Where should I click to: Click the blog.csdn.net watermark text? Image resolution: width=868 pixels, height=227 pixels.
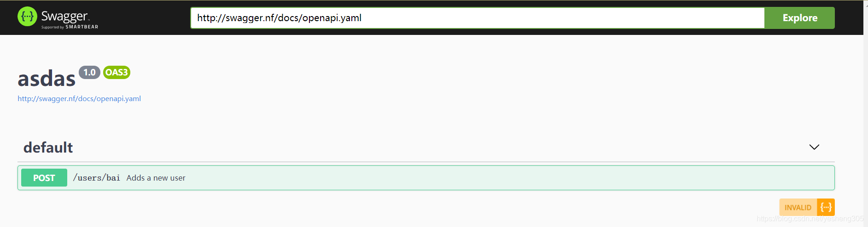click(810, 219)
